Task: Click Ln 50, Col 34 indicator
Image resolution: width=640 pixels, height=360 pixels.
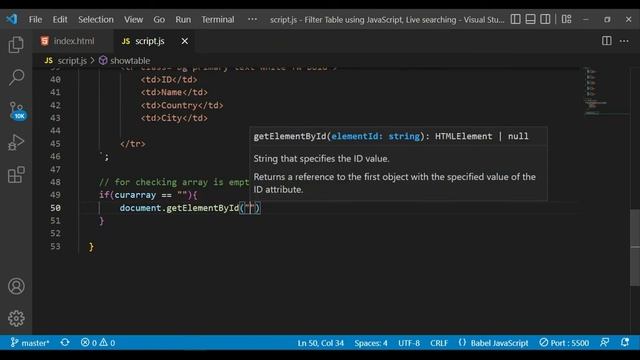Action: [320, 343]
